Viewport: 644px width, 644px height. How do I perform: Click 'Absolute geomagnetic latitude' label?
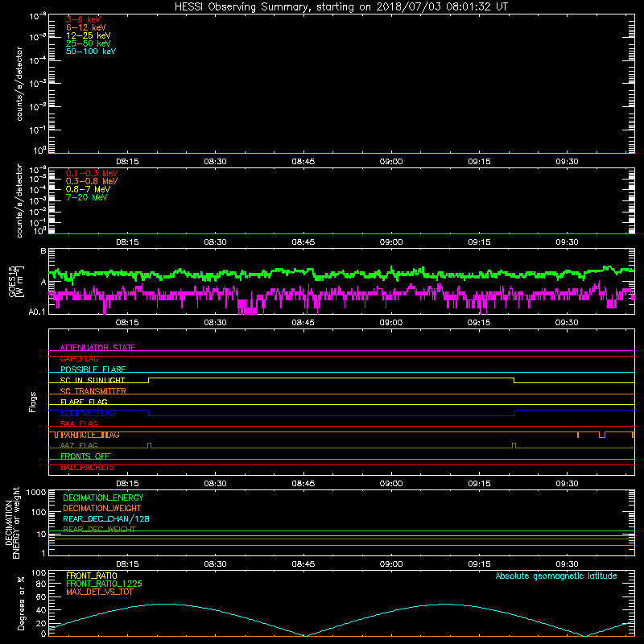556,576
